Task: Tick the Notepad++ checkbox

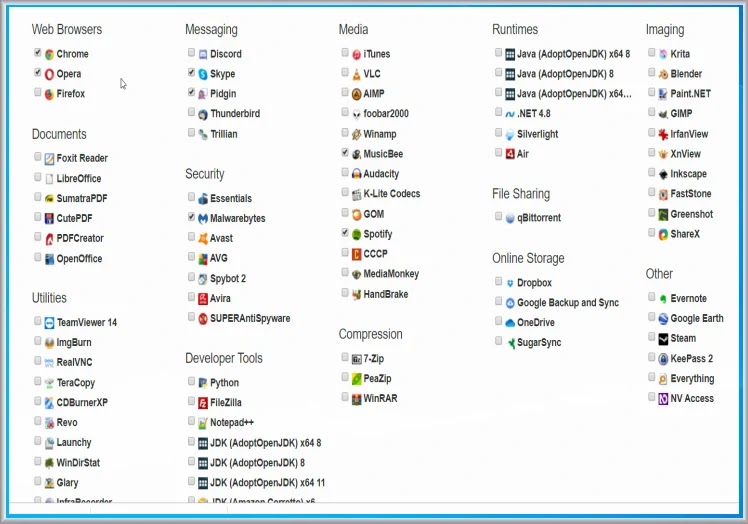Action: tap(191, 421)
